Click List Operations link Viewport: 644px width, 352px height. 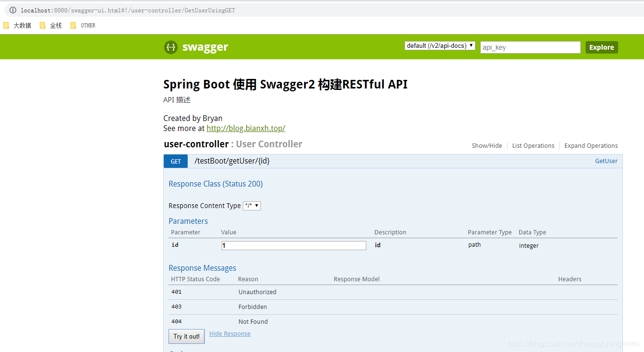[533, 146]
